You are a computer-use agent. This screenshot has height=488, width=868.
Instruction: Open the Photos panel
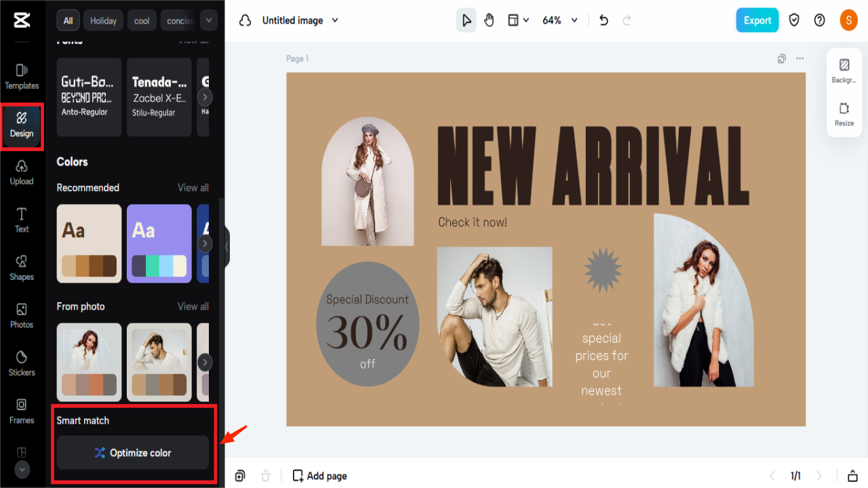pyautogui.click(x=21, y=317)
